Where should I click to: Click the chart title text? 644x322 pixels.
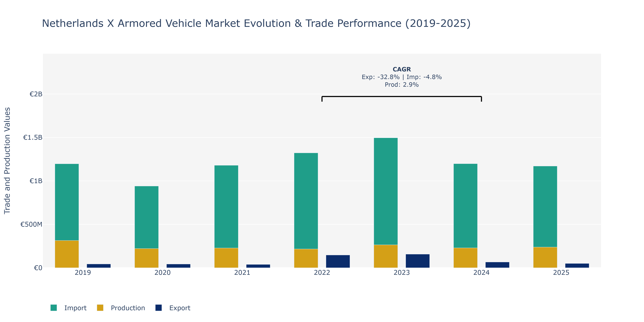[x=256, y=23]
